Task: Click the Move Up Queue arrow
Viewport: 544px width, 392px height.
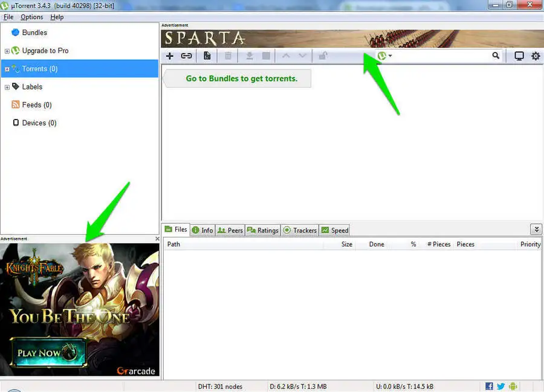Action: pos(286,56)
